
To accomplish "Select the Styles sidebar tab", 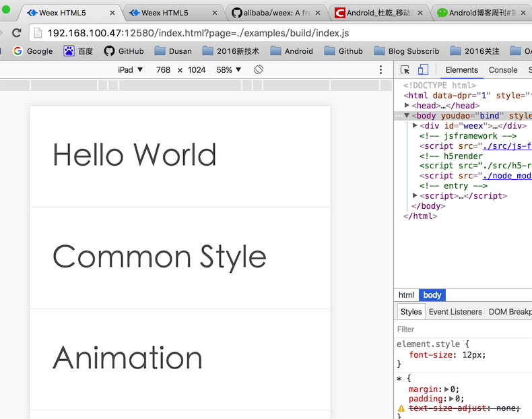I will click(x=411, y=312).
